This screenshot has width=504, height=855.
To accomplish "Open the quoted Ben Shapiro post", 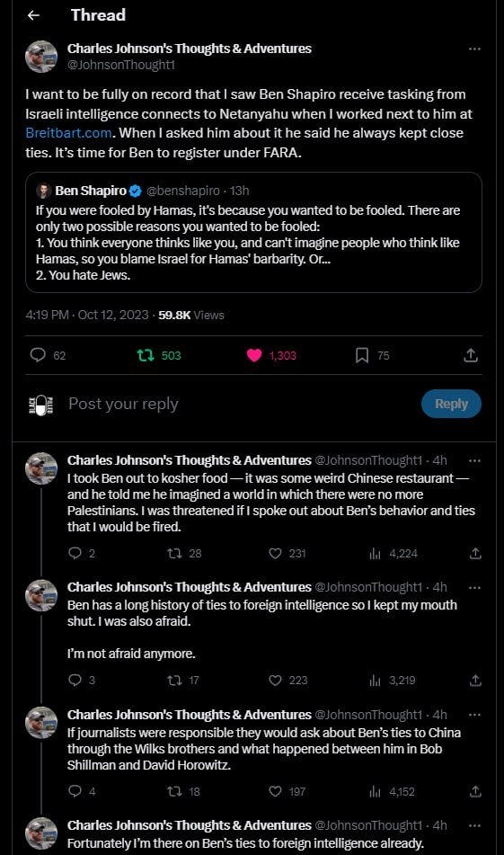I will (x=254, y=233).
